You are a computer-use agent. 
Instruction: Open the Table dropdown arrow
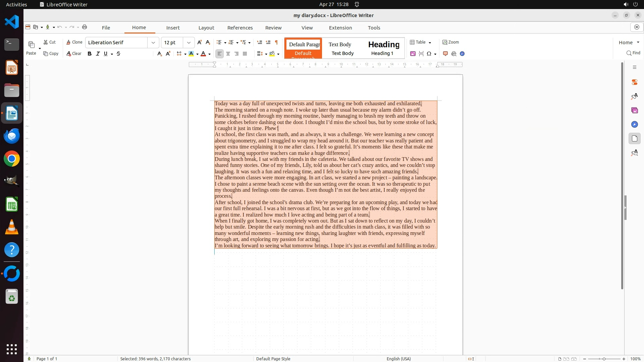click(430, 43)
